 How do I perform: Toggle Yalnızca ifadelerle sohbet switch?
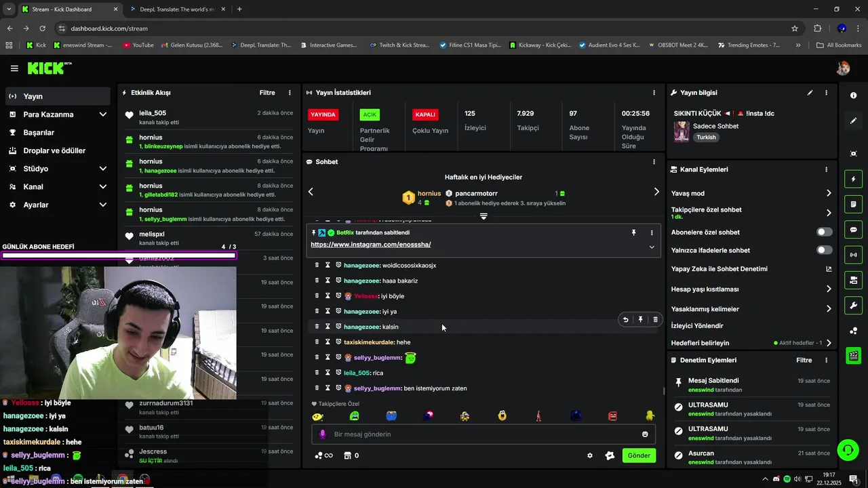click(825, 250)
